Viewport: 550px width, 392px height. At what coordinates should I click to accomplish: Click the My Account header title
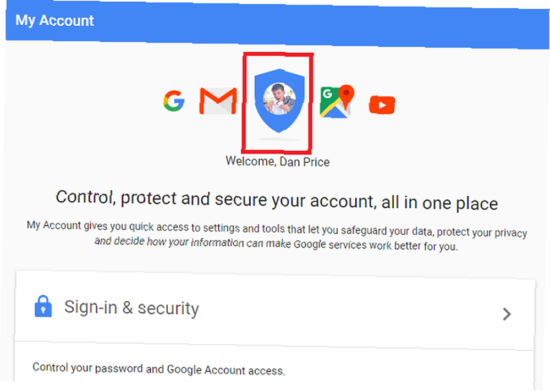pyautogui.click(x=54, y=20)
